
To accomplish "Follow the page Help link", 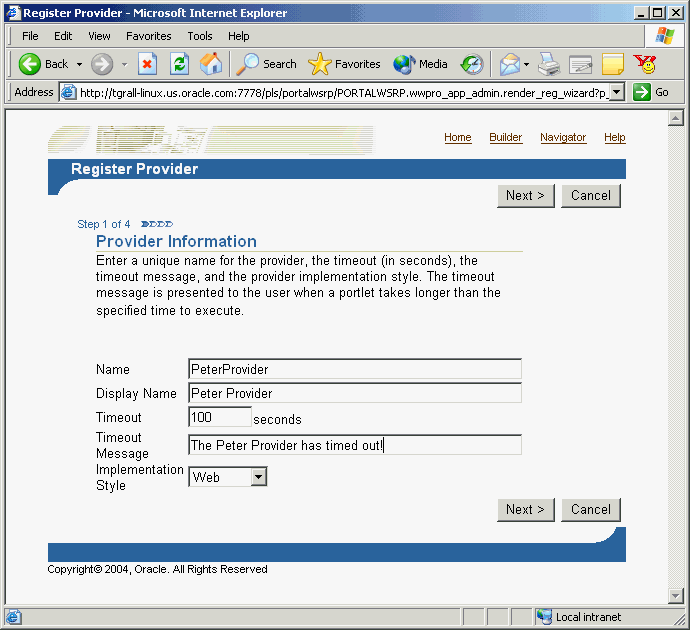I will click(x=614, y=137).
